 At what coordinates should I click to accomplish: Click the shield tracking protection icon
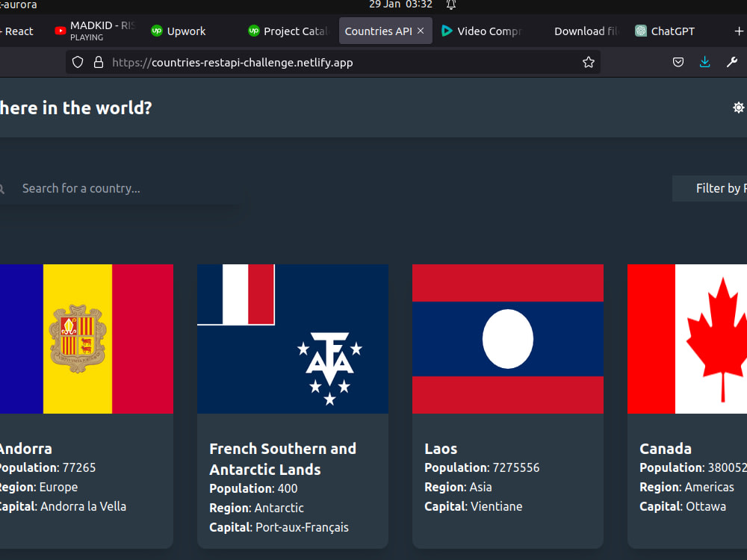pyautogui.click(x=78, y=63)
